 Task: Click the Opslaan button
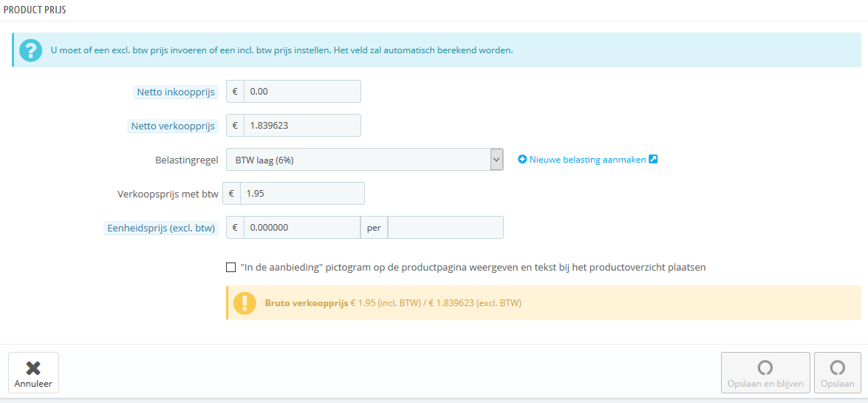838,373
